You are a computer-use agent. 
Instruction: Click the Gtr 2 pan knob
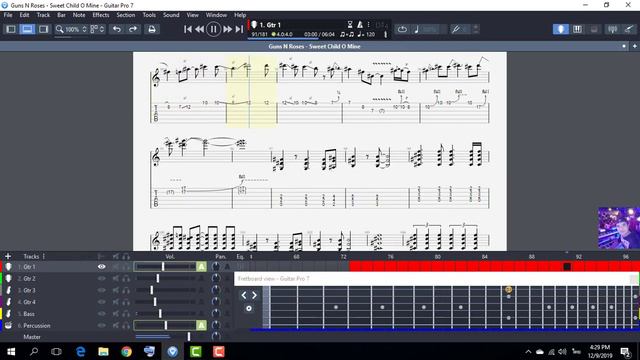click(x=216, y=278)
